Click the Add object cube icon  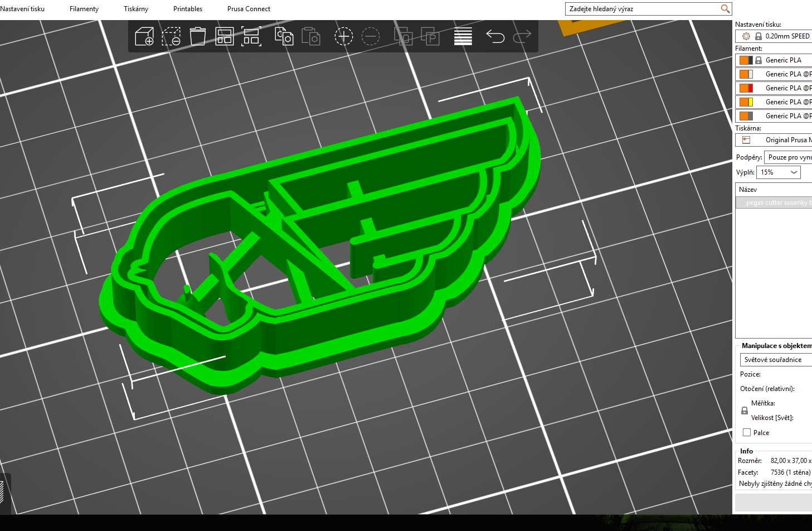click(x=144, y=37)
